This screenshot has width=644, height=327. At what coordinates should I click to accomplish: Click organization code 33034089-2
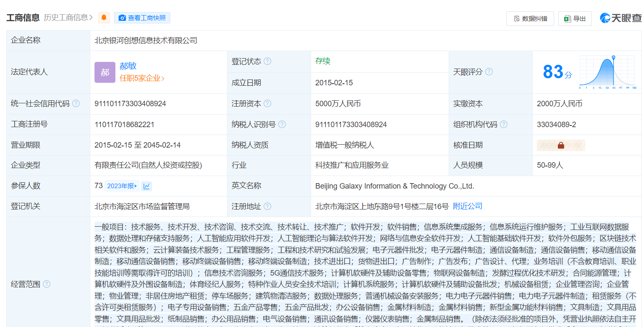click(557, 125)
